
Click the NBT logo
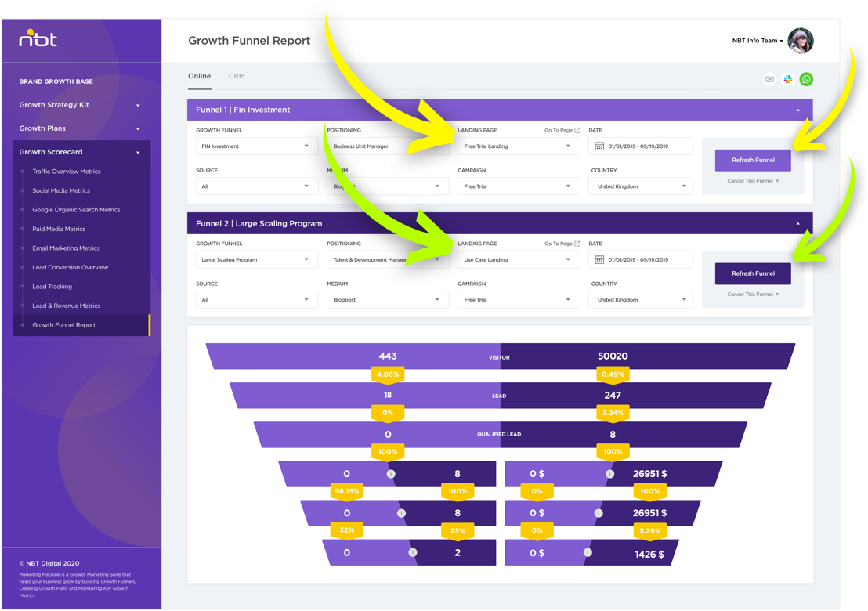pos(38,38)
